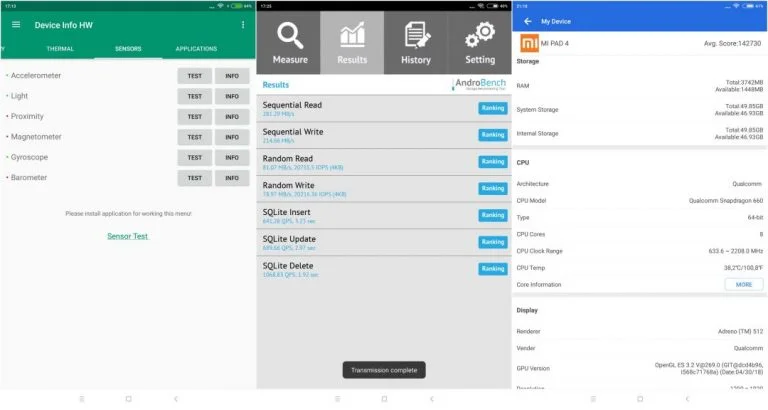Click TEST for Accelerometer
Image resolution: width=768 pixels, height=410 pixels.
pyautogui.click(x=194, y=76)
